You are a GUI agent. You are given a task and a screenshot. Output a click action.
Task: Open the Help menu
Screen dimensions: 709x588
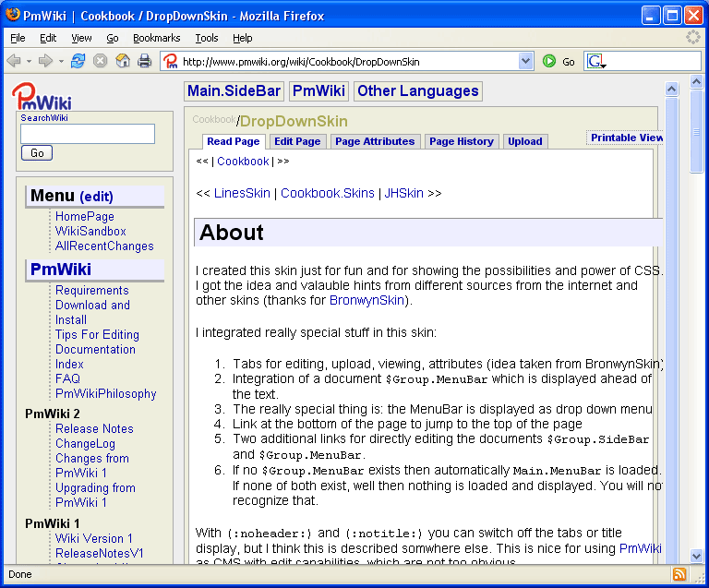click(243, 38)
